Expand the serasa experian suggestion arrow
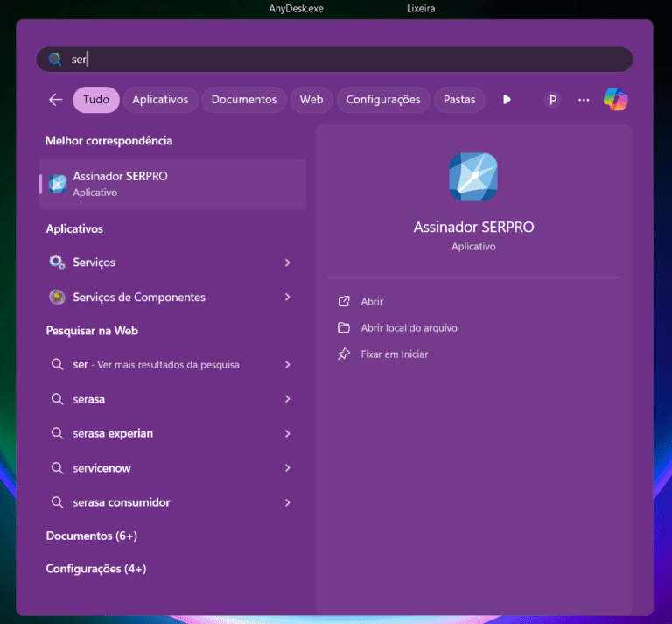 [x=288, y=434]
